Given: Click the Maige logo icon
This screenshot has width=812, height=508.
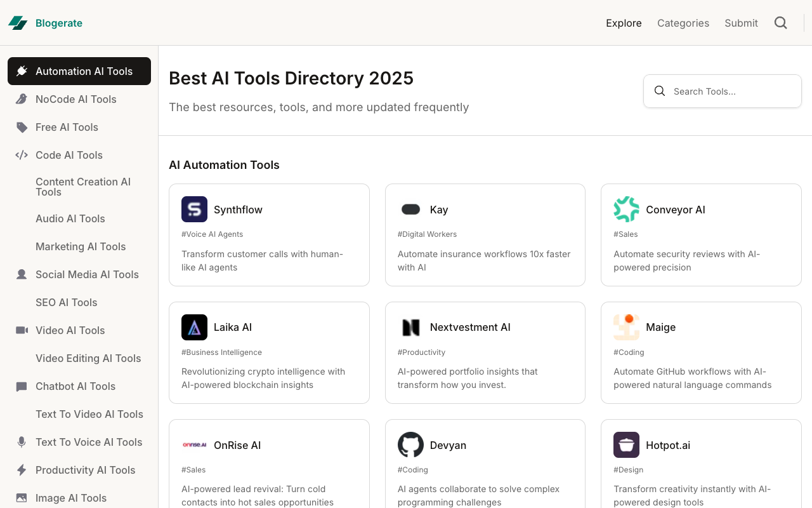Looking at the screenshot, I should click(626, 327).
